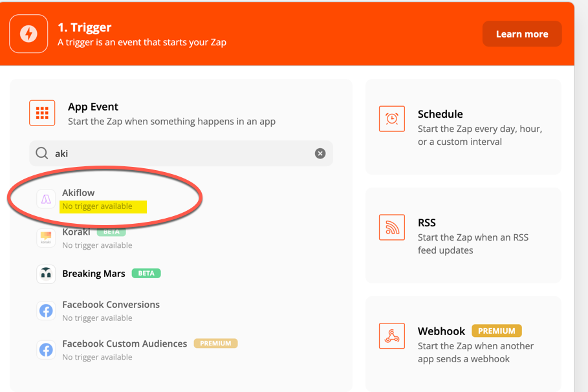Click 'Start the Zap every day, hour' description
Screen dimensions: 588x392
(x=480, y=135)
